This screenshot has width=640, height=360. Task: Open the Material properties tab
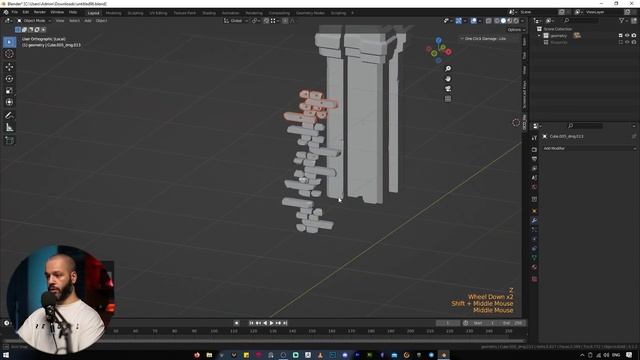534,268
